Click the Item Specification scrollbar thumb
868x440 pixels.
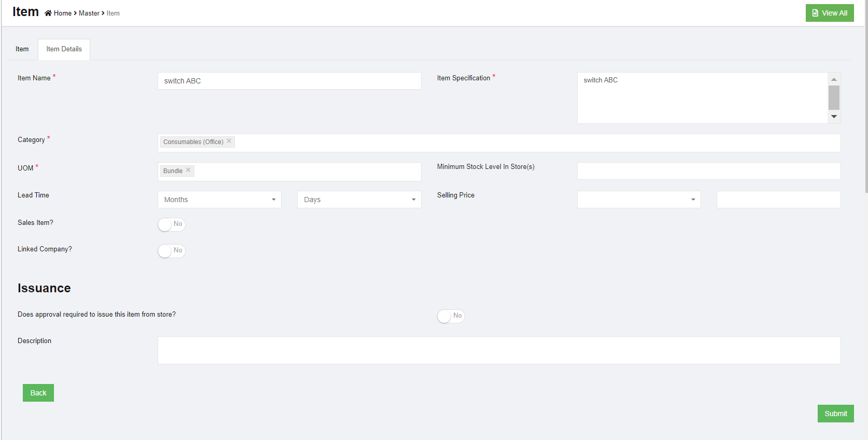point(834,97)
